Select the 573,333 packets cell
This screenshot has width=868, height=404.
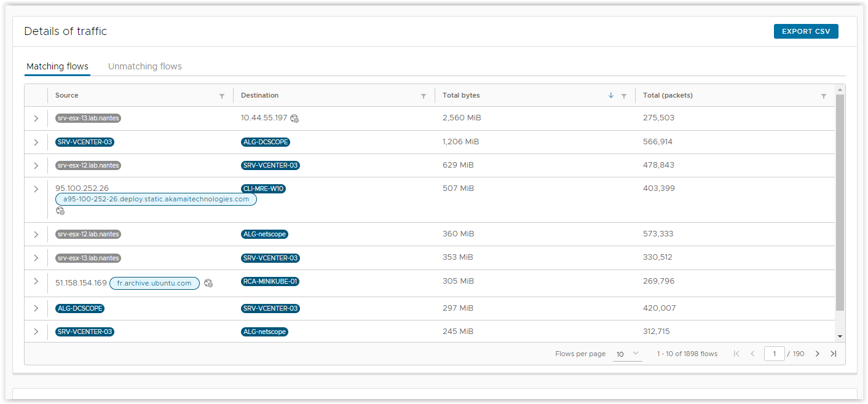coord(658,234)
